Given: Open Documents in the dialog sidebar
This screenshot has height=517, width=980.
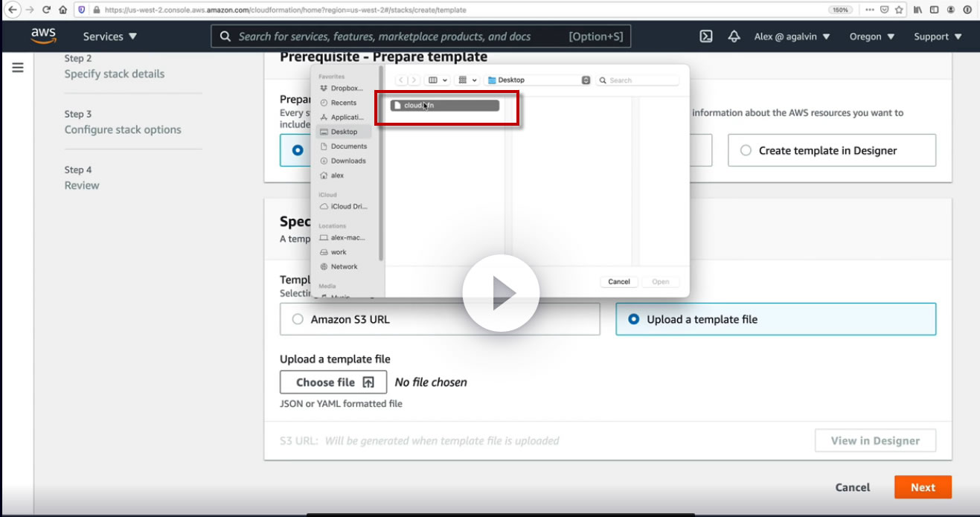Looking at the screenshot, I should tap(343, 147).
